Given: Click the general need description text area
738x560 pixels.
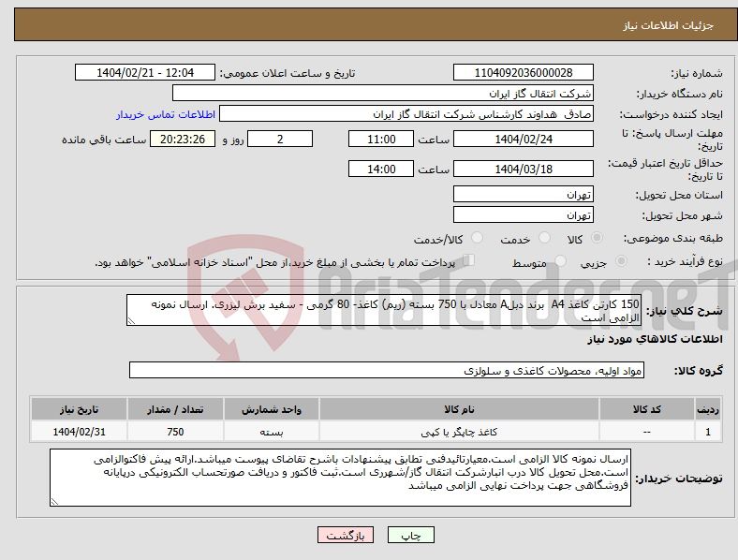Looking at the screenshot, I should click(x=384, y=310).
